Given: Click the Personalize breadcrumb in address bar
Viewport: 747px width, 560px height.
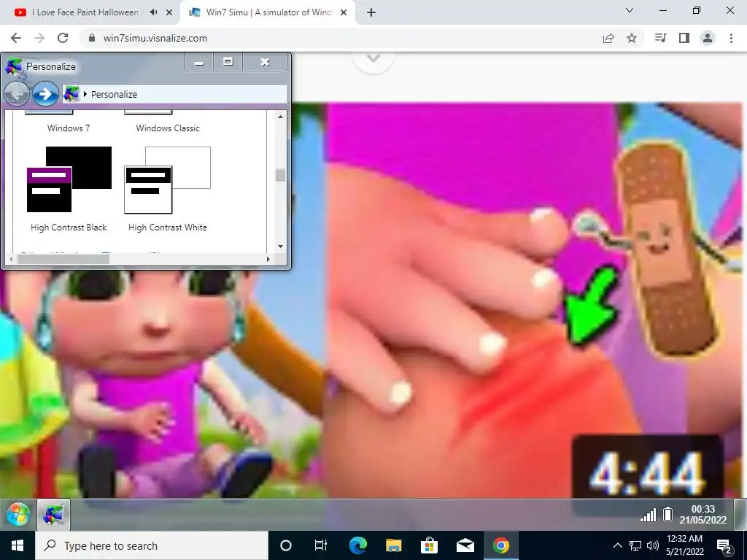Looking at the screenshot, I should coord(115,94).
